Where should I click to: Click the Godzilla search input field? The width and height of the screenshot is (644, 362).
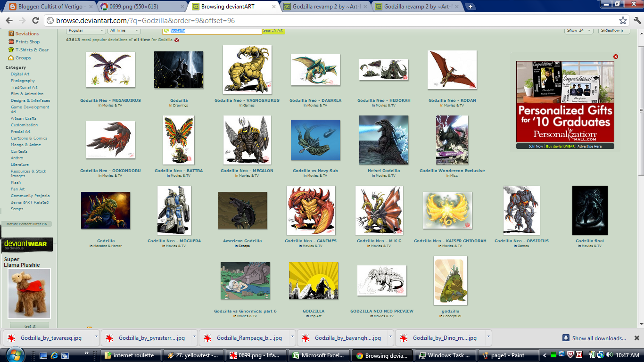(x=212, y=31)
